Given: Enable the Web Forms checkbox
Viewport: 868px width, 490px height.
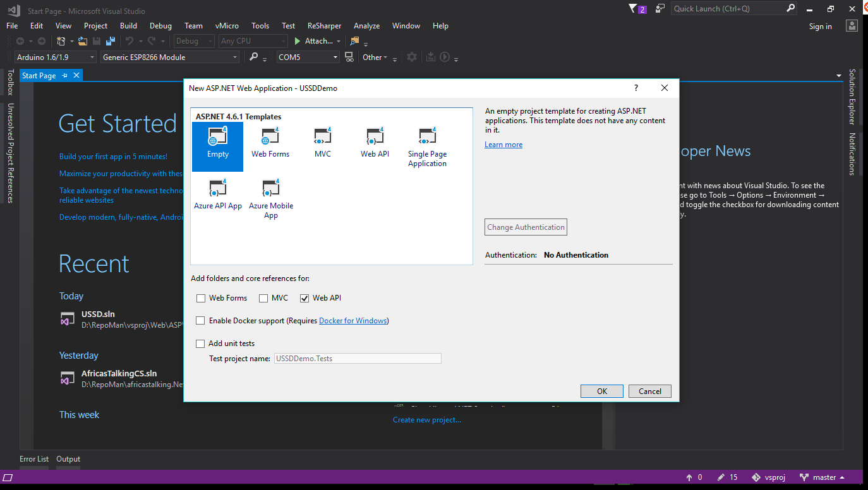Looking at the screenshot, I should [201, 298].
